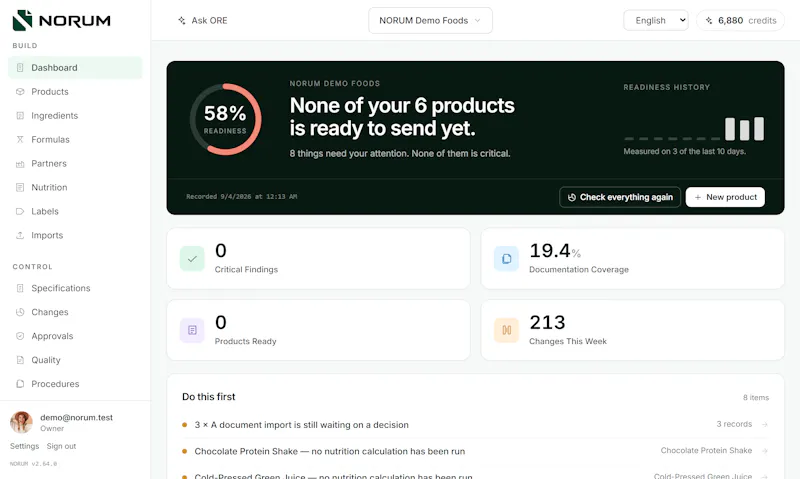Click the refresh icon in Check everything again
This screenshot has height=479, width=800.
[571, 197]
